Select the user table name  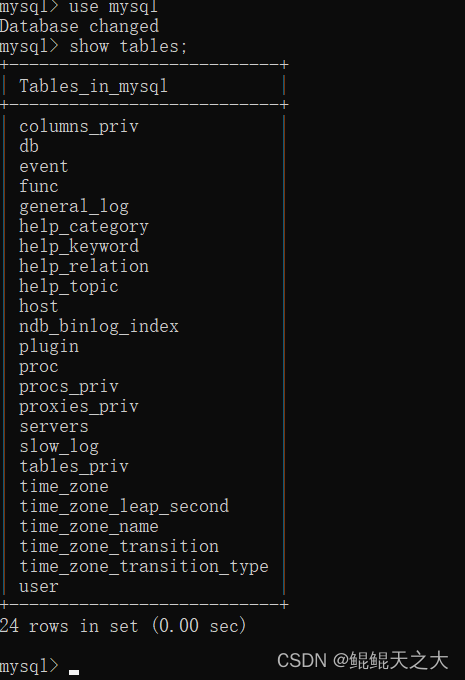[39, 587]
